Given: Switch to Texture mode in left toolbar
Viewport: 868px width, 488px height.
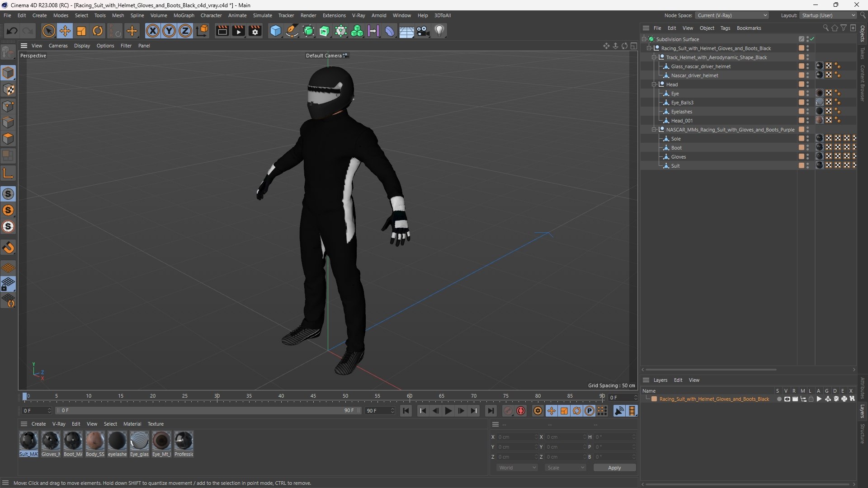Looking at the screenshot, I should pos(8,89).
